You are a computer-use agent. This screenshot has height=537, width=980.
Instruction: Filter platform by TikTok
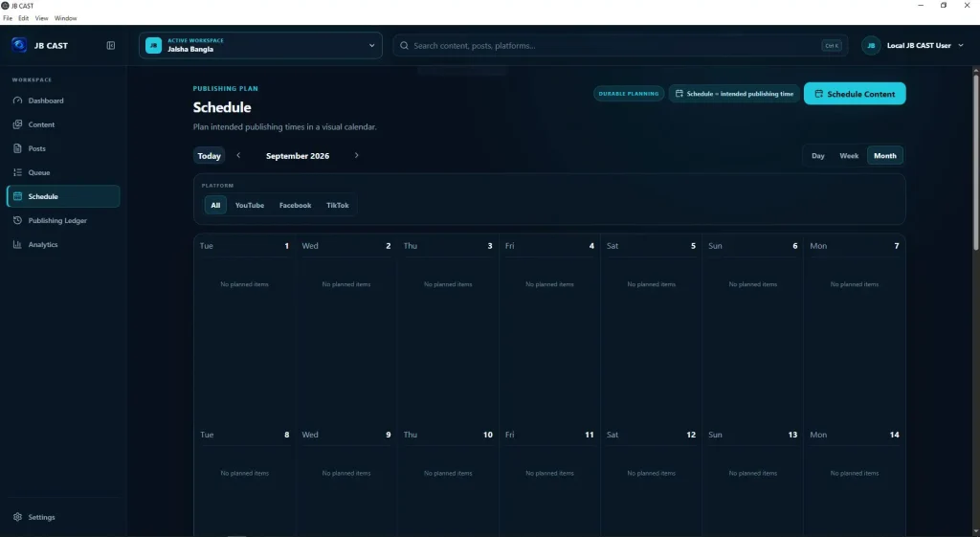pos(338,205)
